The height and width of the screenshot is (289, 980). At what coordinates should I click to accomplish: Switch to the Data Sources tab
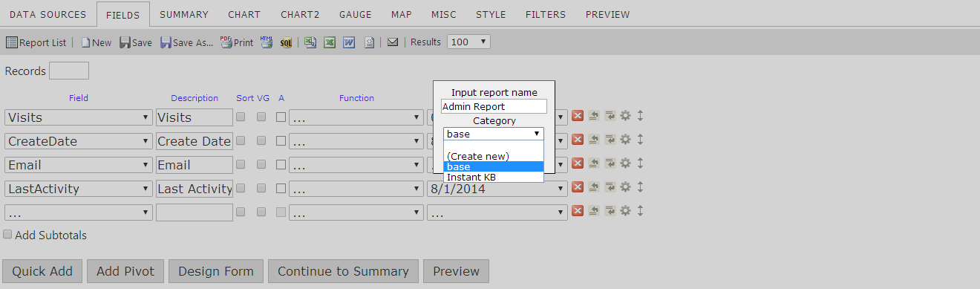pyautogui.click(x=48, y=14)
